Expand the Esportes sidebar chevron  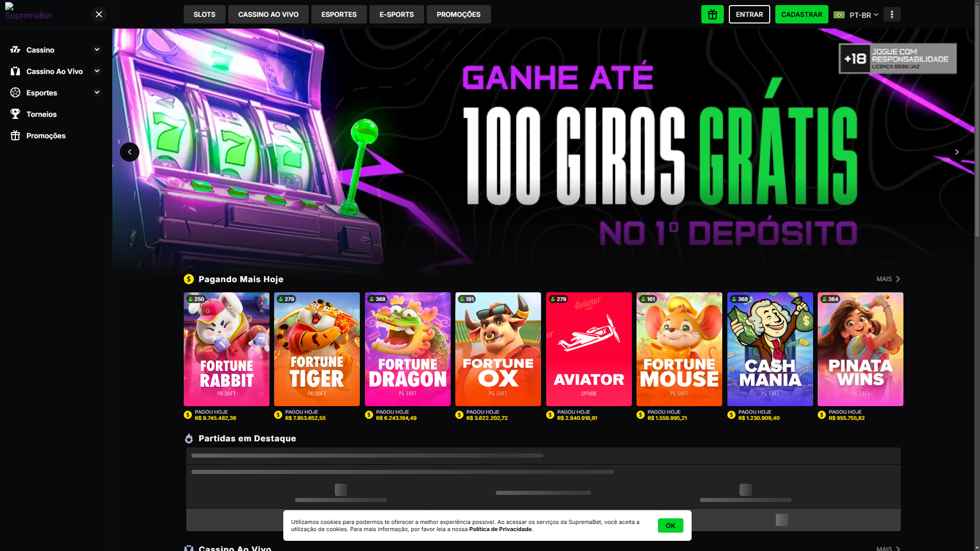(97, 92)
